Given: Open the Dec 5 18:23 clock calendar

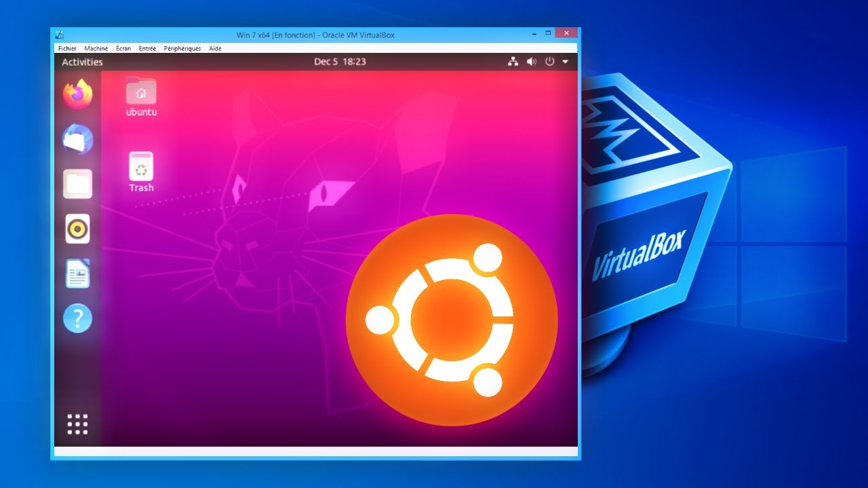Looking at the screenshot, I should 340,62.
